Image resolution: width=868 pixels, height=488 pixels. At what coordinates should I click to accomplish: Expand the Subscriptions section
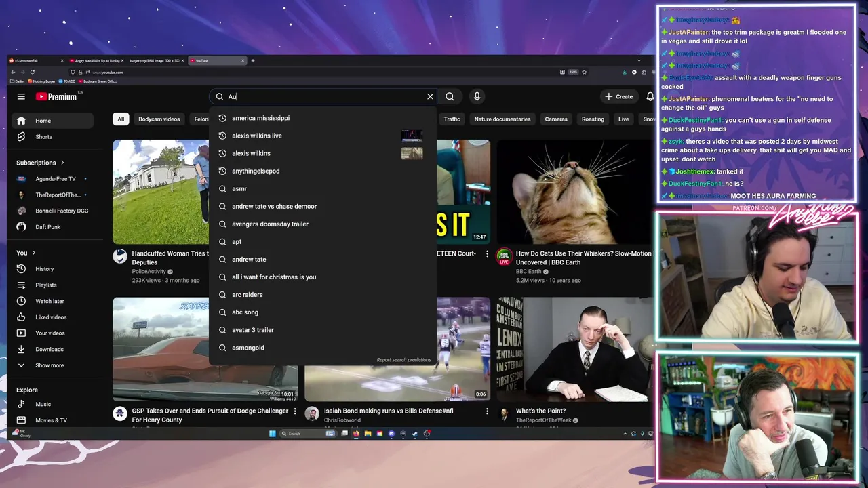(x=41, y=163)
